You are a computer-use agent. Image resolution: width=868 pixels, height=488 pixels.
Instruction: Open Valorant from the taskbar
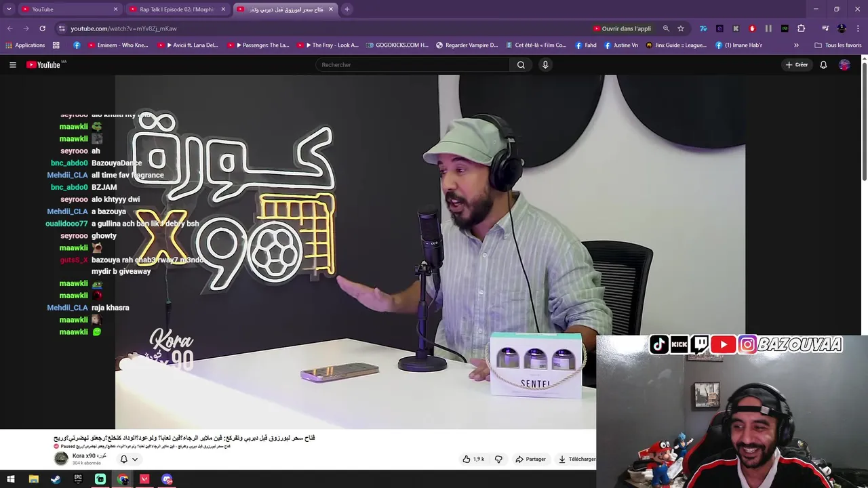pos(144,479)
